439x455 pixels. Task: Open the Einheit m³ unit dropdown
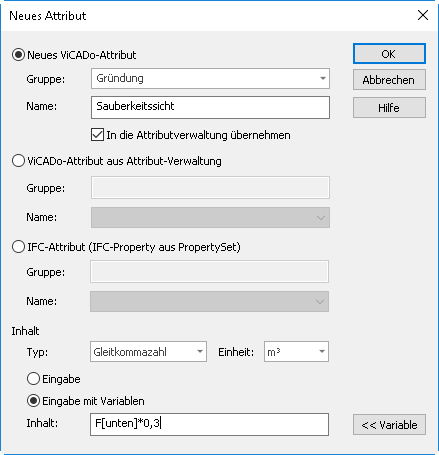click(x=296, y=352)
